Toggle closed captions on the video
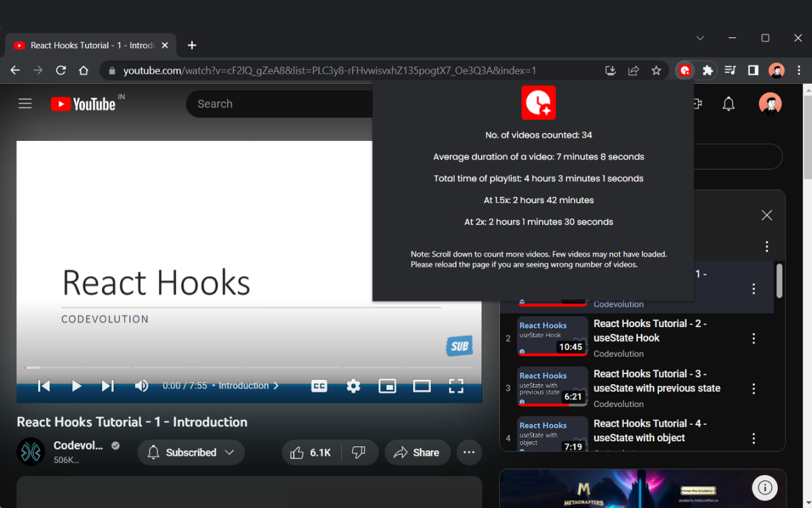The height and width of the screenshot is (508, 812). pyautogui.click(x=319, y=385)
